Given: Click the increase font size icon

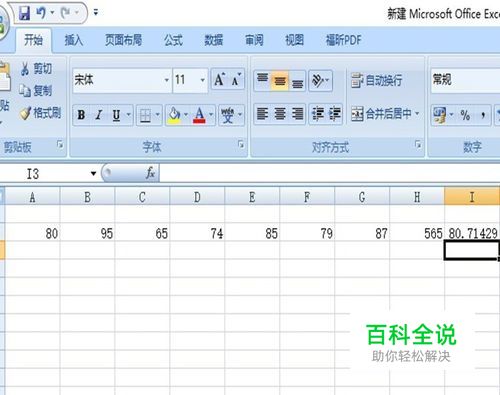Looking at the screenshot, I should point(220,80).
